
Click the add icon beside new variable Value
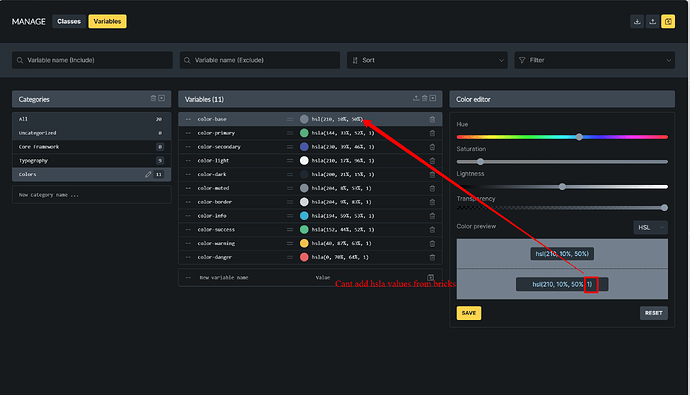(430, 278)
